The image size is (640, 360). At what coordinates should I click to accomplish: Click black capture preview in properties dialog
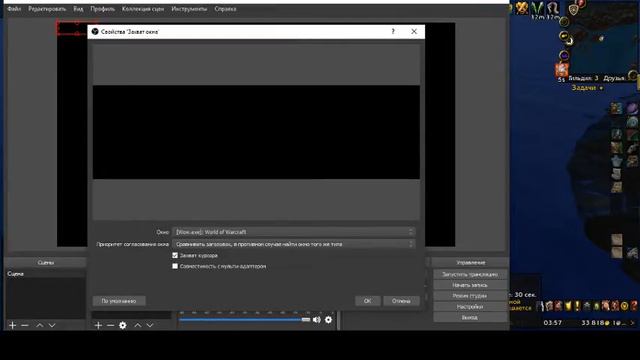pyautogui.click(x=256, y=132)
